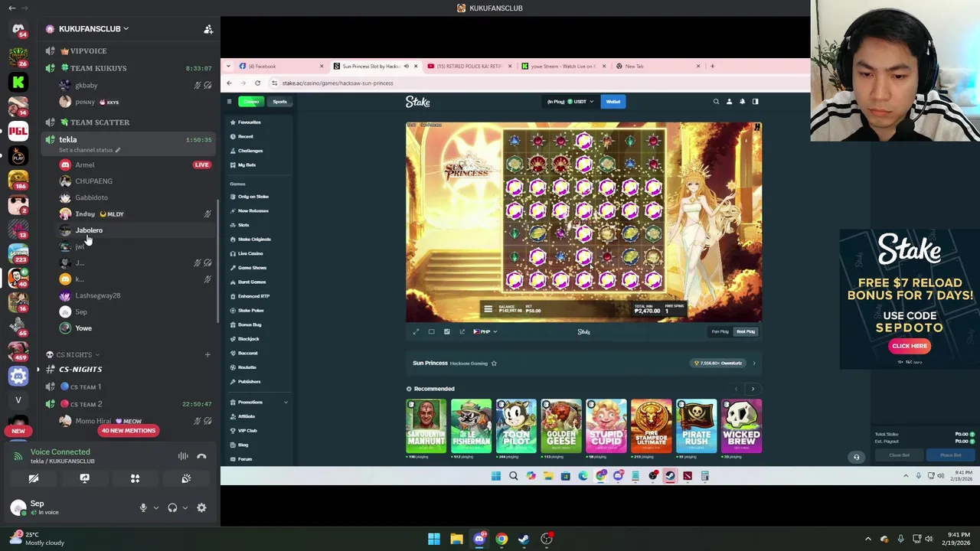Open Discord user settings gear

pos(201,507)
